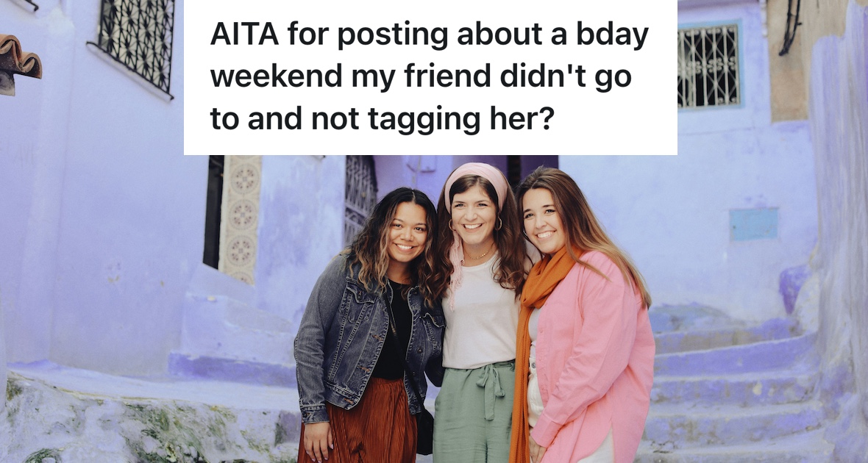Image resolution: width=868 pixels, height=463 pixels.
Task: Click the AITA bday weekend headline text
Action: (429, 77)
